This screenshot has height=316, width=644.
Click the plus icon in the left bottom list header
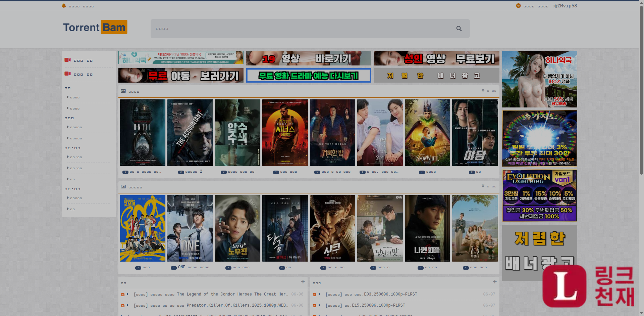(x=303, y=282)
